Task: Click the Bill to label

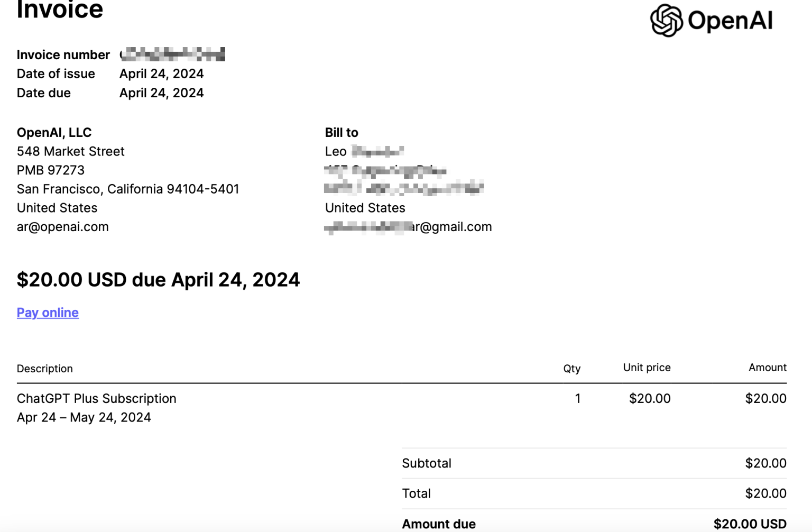Action: pos(342,133)
